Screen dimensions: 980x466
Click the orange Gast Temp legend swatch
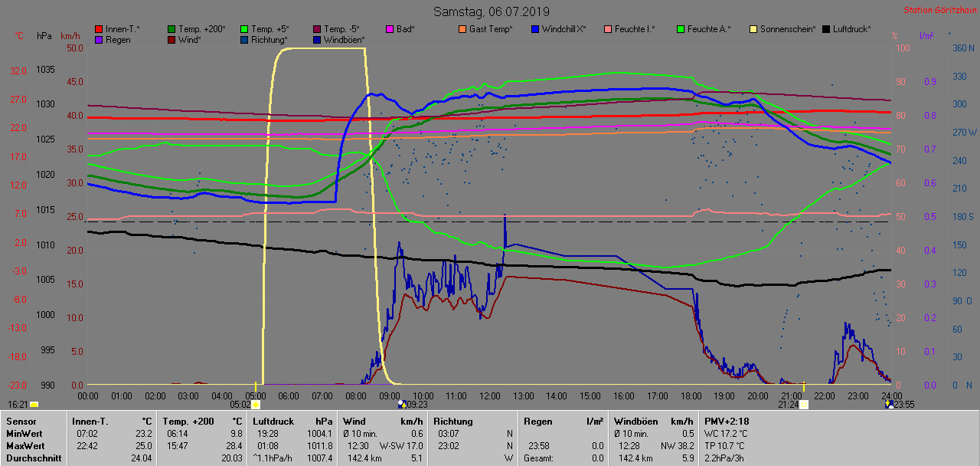pos(462,29)
